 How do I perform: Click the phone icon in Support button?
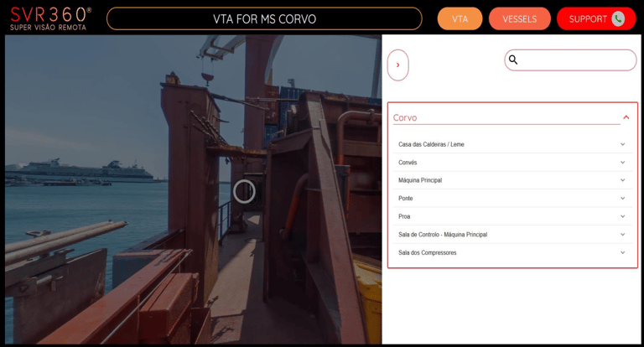[618, 19]
